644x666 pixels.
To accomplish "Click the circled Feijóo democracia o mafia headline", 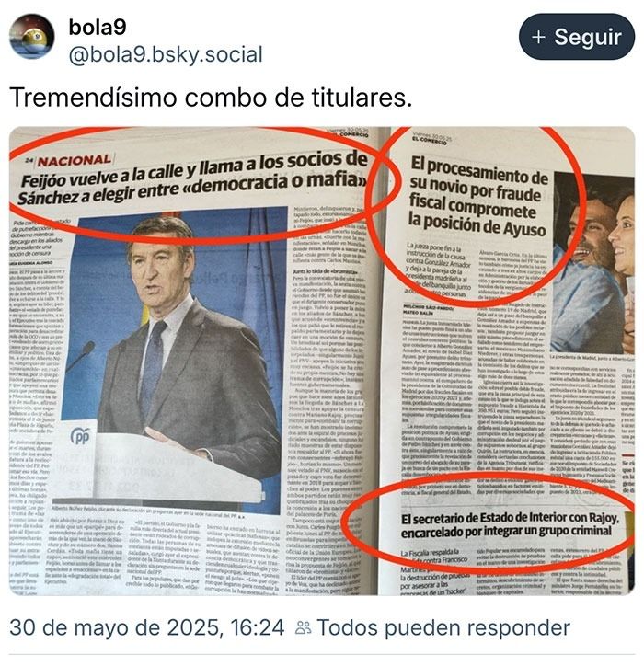I will [193, 178].
